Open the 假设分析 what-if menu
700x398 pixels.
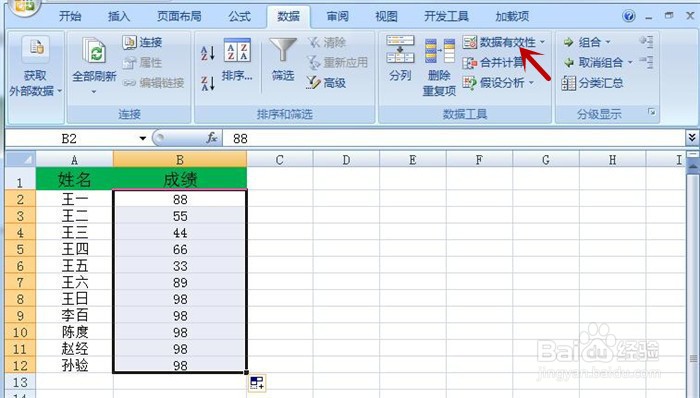(x=498, y=83)
